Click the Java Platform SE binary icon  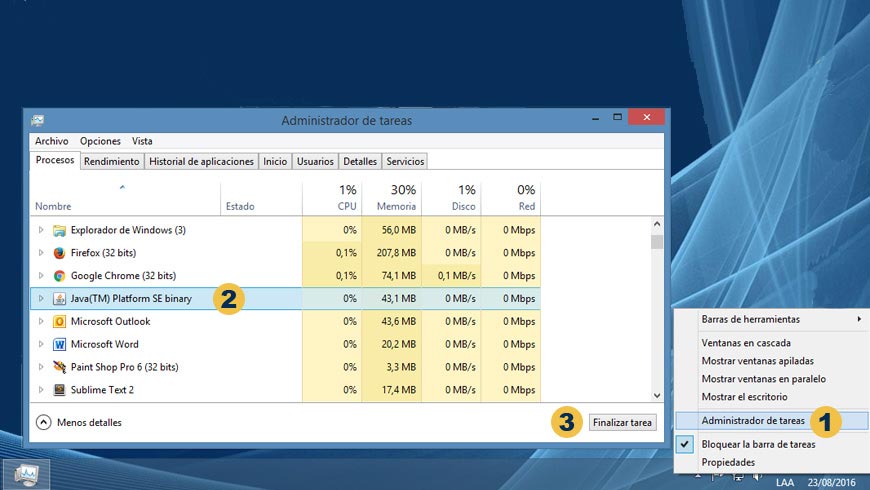pyautogui.click(x=59, y=299)
